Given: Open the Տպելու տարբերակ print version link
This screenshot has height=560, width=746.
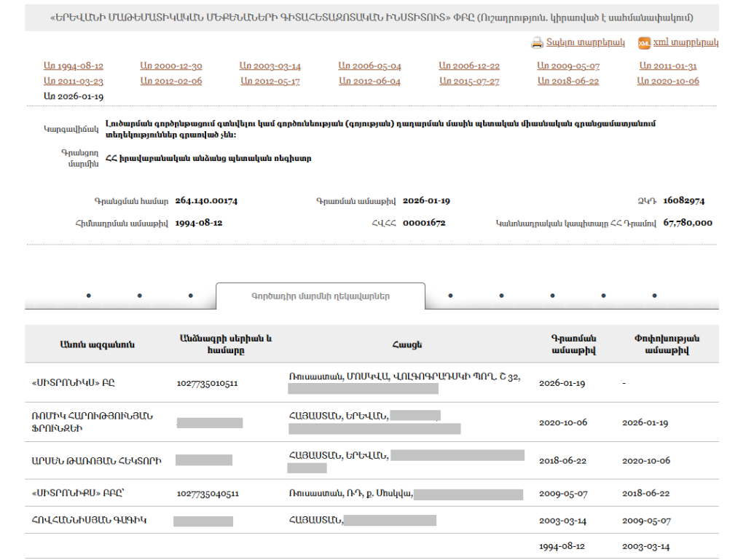Looking at the screenshot, I should click(x=585, y=43).
